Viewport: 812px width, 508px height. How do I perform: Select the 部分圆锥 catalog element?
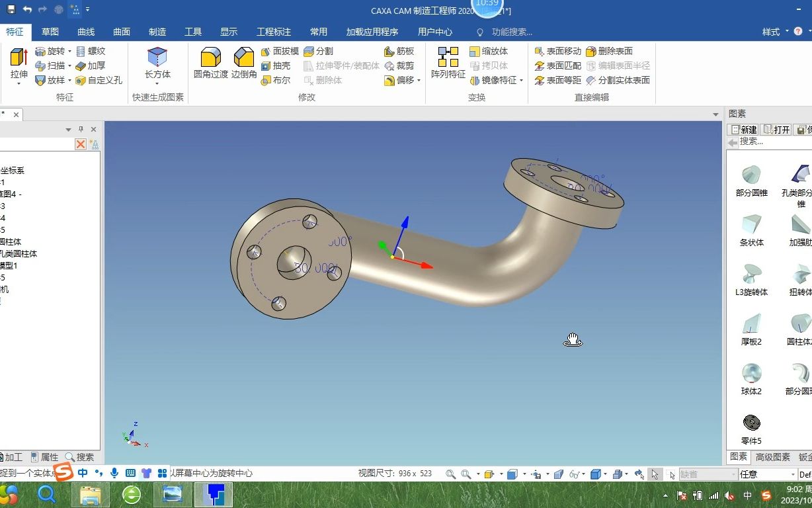752,181
